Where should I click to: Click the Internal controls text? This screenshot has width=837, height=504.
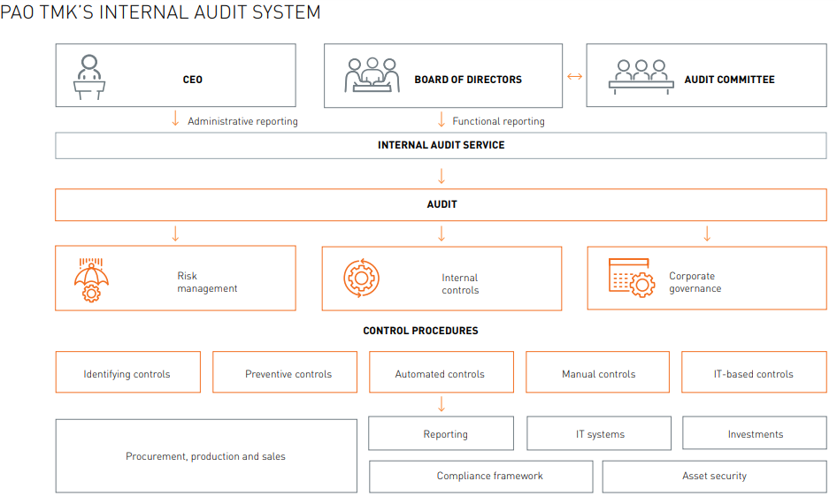[460, 284]
